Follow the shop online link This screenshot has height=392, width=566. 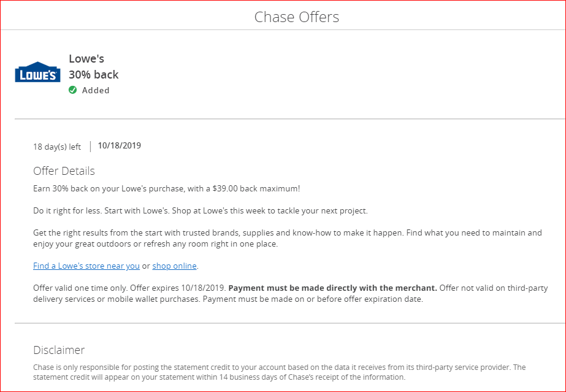click(174, 266)
